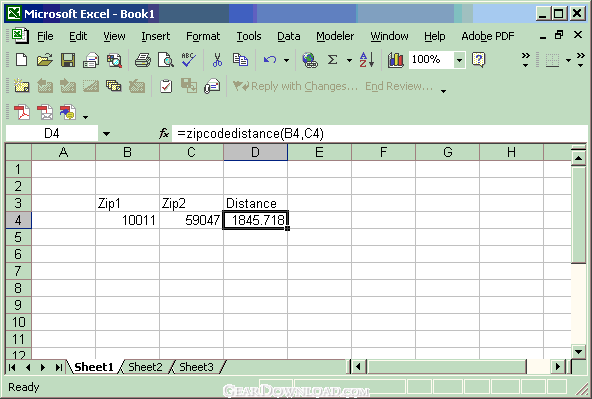Open the Tools menu
Screen dimensions: 592x399
pos(249,36)
